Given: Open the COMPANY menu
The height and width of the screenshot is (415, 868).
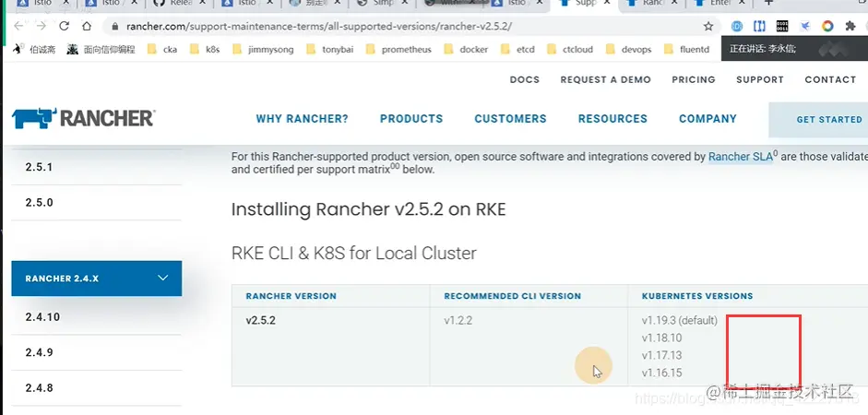Looking at the screenshot, I should [707, 118].
